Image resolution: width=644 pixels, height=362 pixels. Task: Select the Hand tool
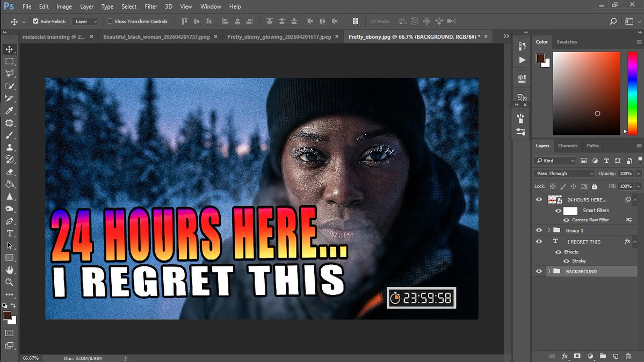[10, 270]
